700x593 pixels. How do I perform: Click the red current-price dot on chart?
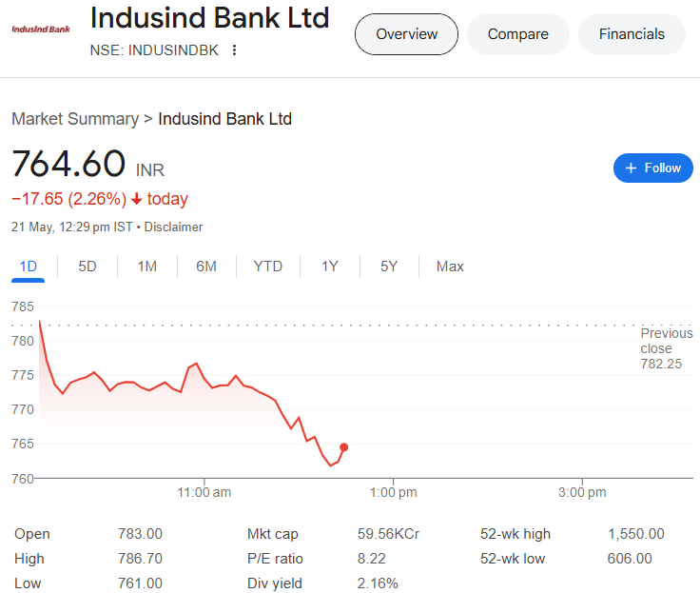click(343, 447)
